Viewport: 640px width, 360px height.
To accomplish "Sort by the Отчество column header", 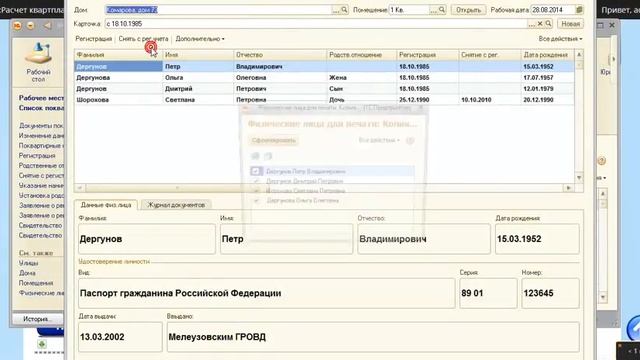I will pyautogui.click(x=280, y=55).
